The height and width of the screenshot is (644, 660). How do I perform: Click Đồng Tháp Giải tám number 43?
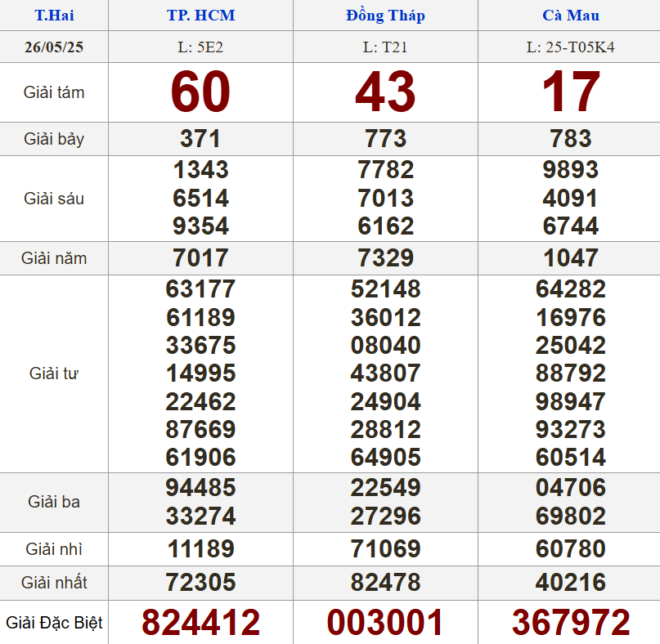[x=385, y=92]
